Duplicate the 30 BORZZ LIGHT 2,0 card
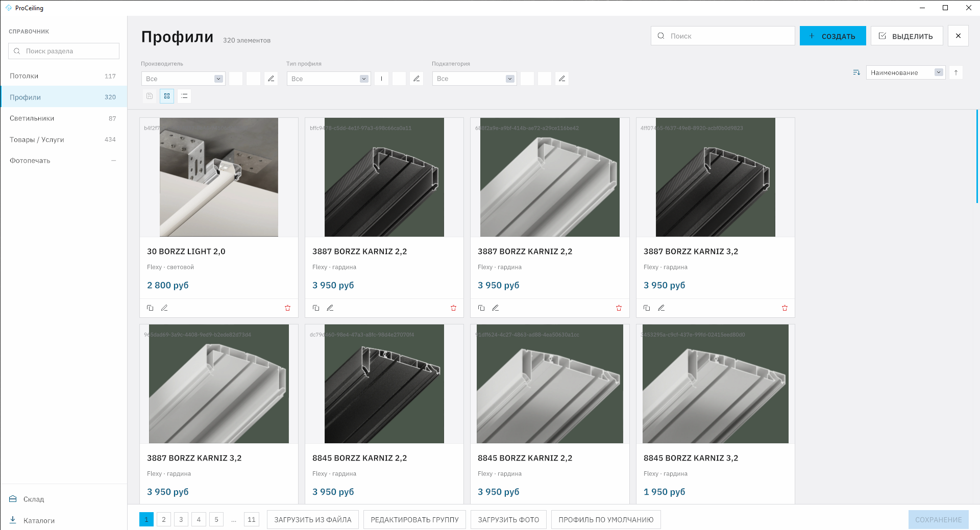980x530 pixels. click(x=150, y=308)
